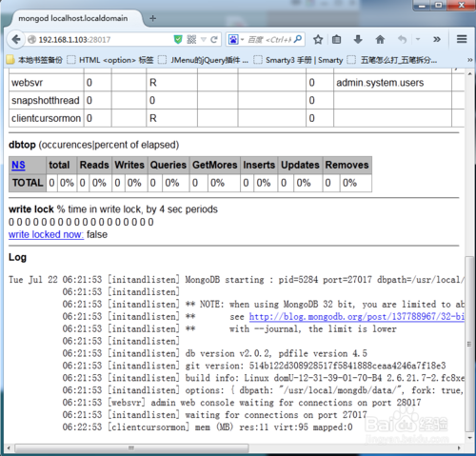Go back with the browser back arrow
Image resolution: width=476 pixels, height=456 pixels.
coord(15,40)
